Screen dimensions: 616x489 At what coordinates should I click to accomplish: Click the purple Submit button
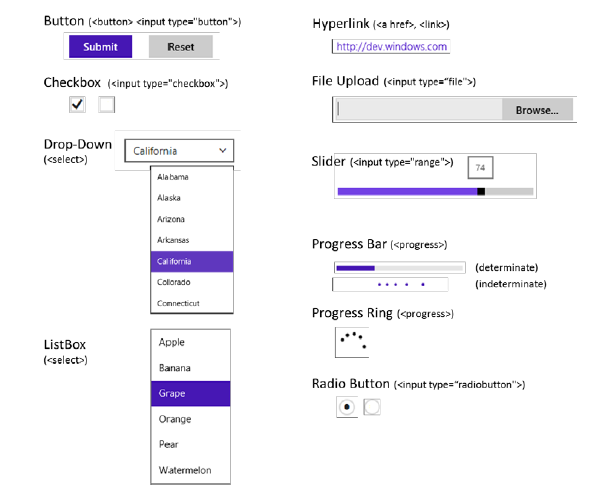point(101,47)
